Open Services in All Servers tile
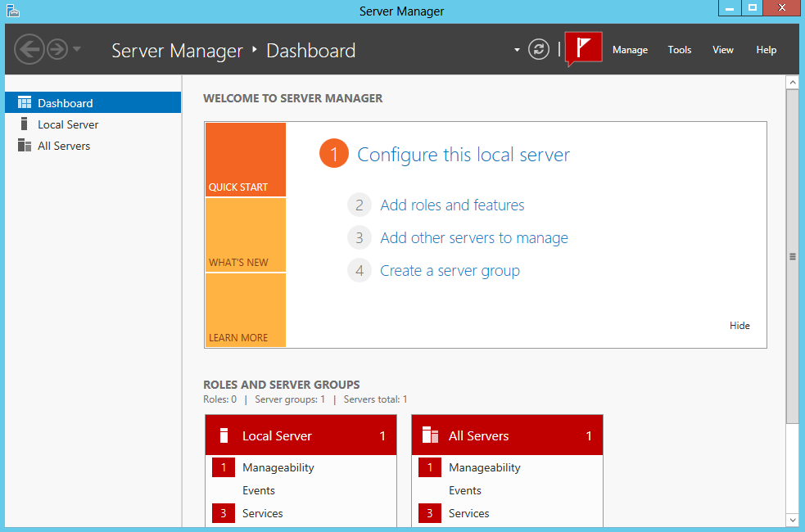The width and height of the screenshot is (805, 532). click(x=468, y=513)
